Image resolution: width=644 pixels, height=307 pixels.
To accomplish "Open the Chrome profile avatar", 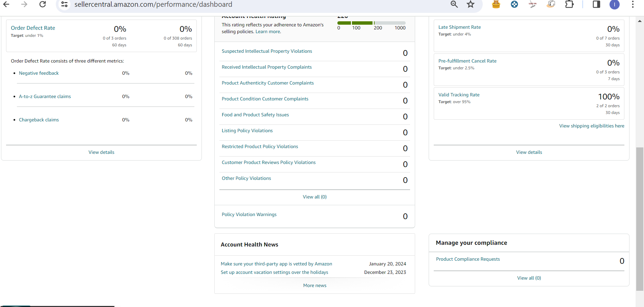I will [615, 4].
